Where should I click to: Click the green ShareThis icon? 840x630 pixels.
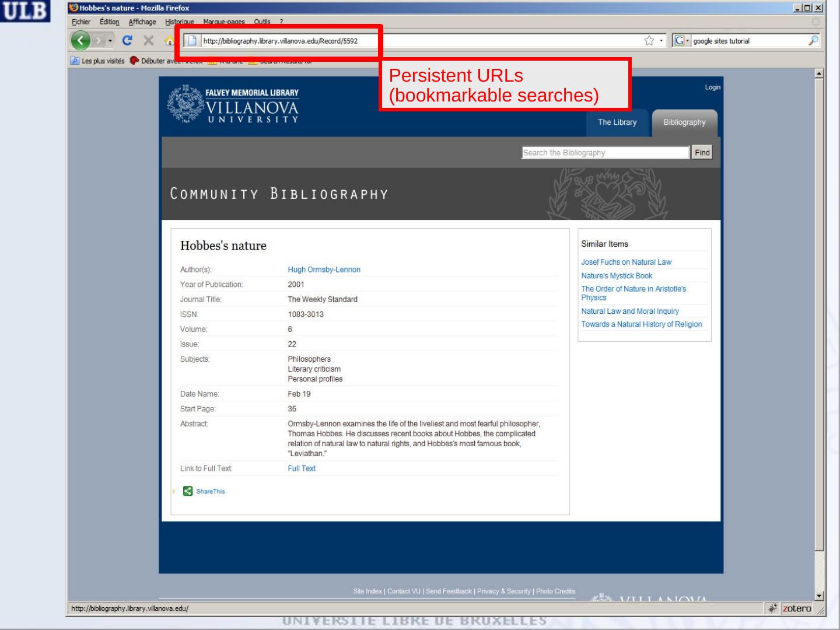coord(188,491)
